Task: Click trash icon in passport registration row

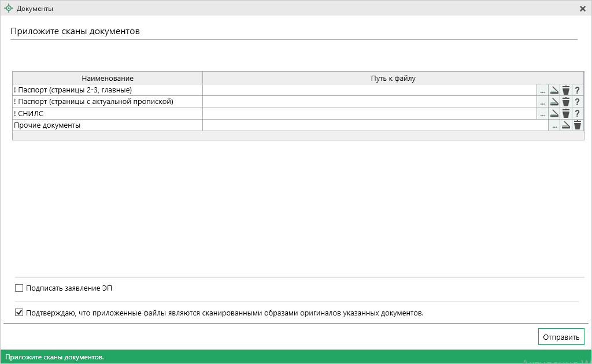Action: tap(566, 102)
